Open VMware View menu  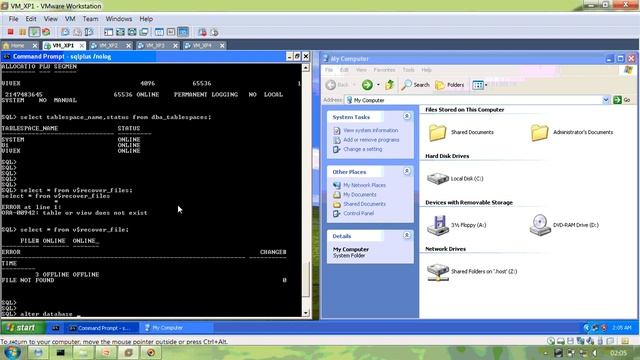click(51, 19)
